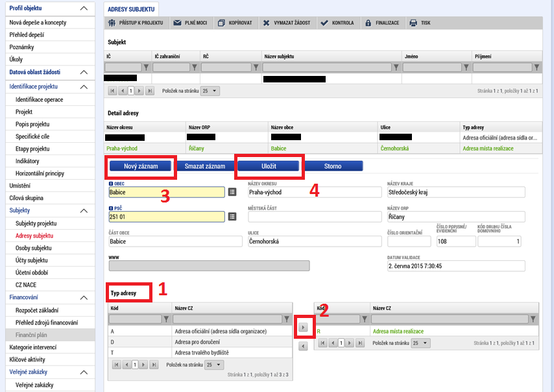Open Přístup k projektu from toolbar
Viewport: 554px width, 392px height.
click(136, 23)
